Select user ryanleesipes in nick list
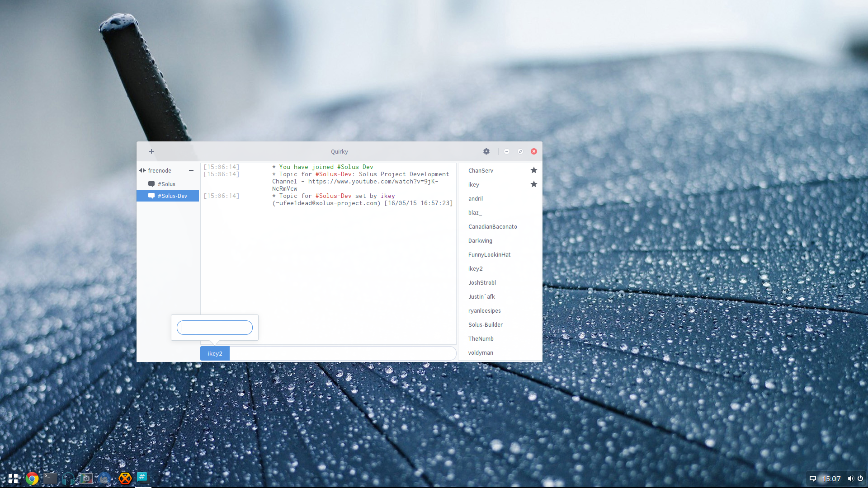Viewport: 868px width, 488px height. pyautogui.click(x=500, y=310)
